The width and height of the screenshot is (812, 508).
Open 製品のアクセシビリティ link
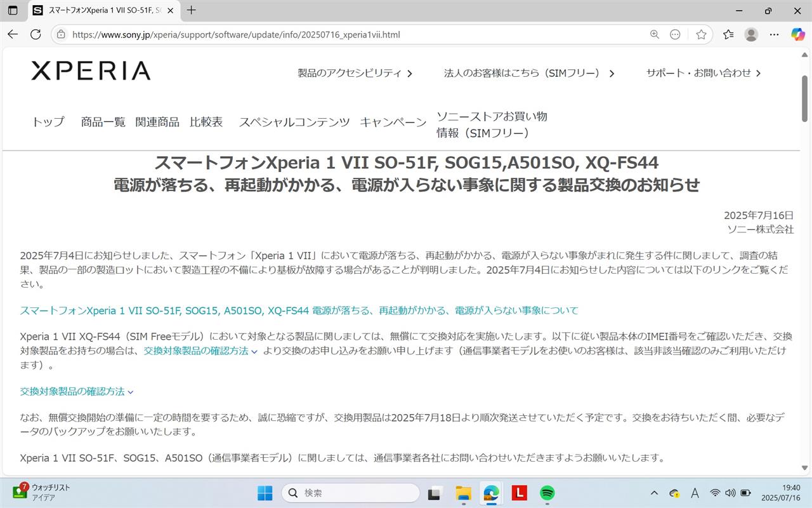coord(355,73)
